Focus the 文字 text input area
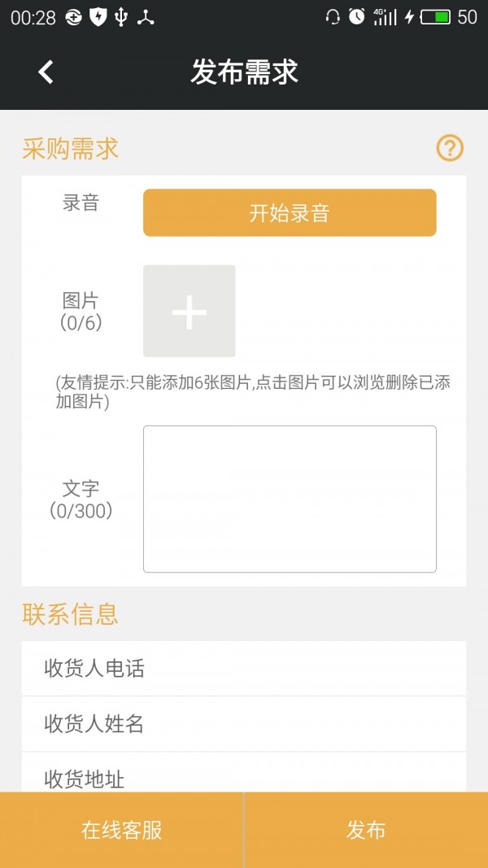The height and width of the screenshot is (868, 488). 290,499
